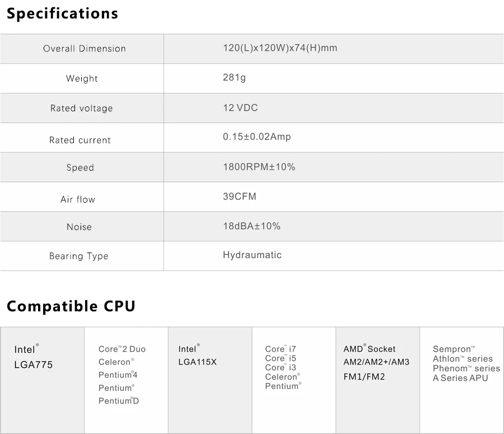Viewport: 504px width, 434px height.
Task: Click the Intel LGA115X socket text
Action: click(197, 355)
